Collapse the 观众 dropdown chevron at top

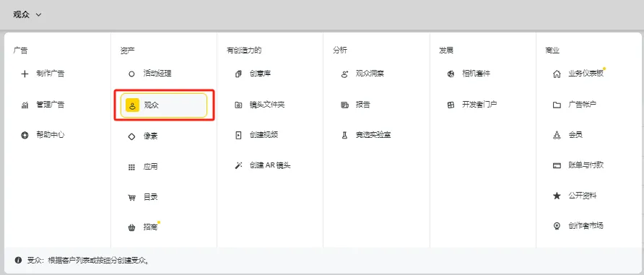(38, 14)
